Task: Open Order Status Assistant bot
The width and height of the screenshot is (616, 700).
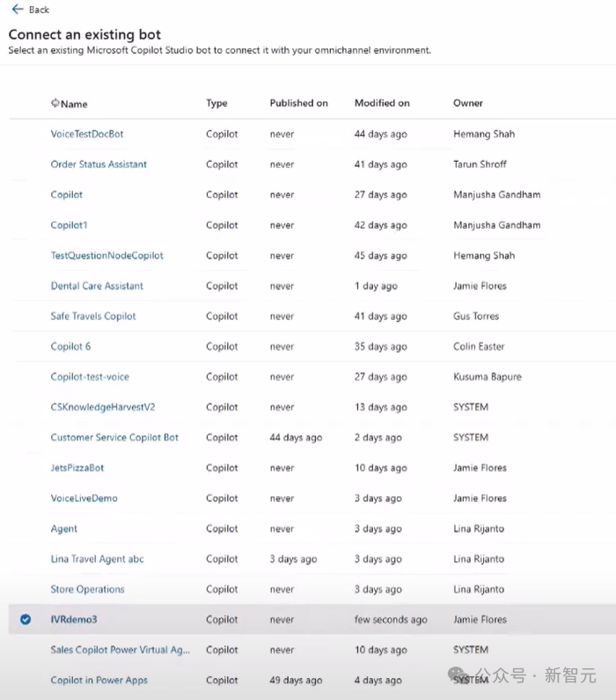Action: click(x=99, y=164)
